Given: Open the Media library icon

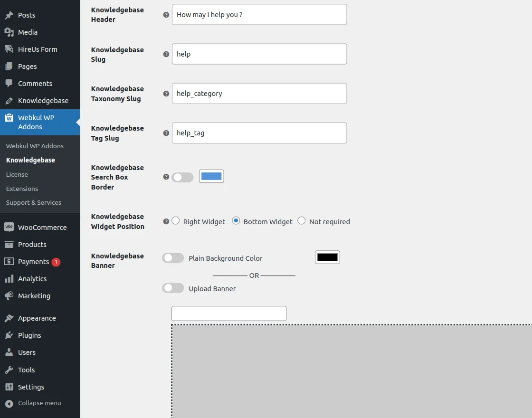Looking at the screenshot, I should coord(9,32).
